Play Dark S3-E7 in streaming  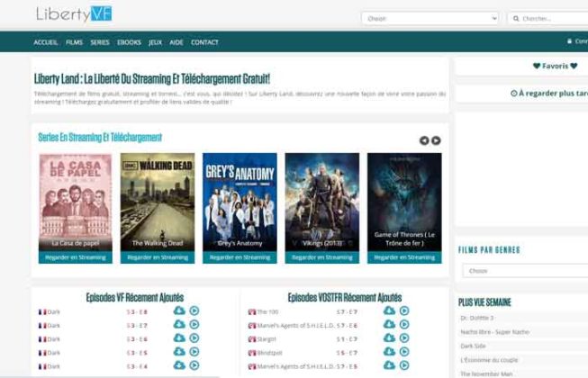click(194, 324)
